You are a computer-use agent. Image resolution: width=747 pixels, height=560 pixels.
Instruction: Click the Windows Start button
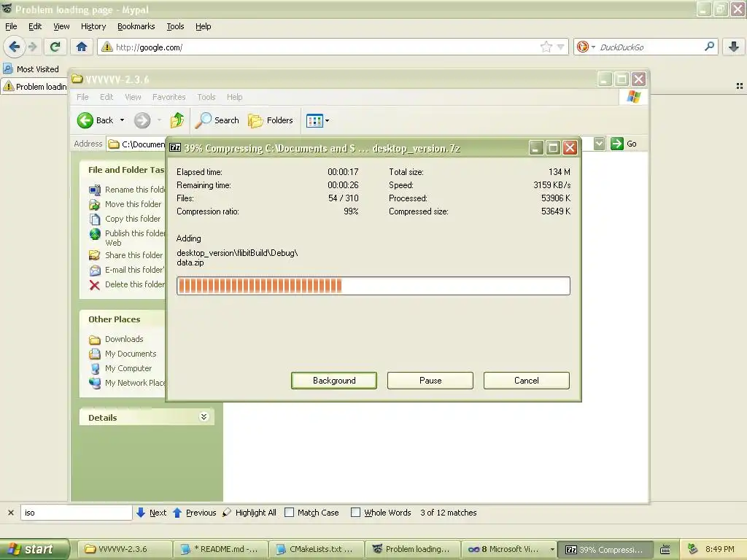[34, 549]
